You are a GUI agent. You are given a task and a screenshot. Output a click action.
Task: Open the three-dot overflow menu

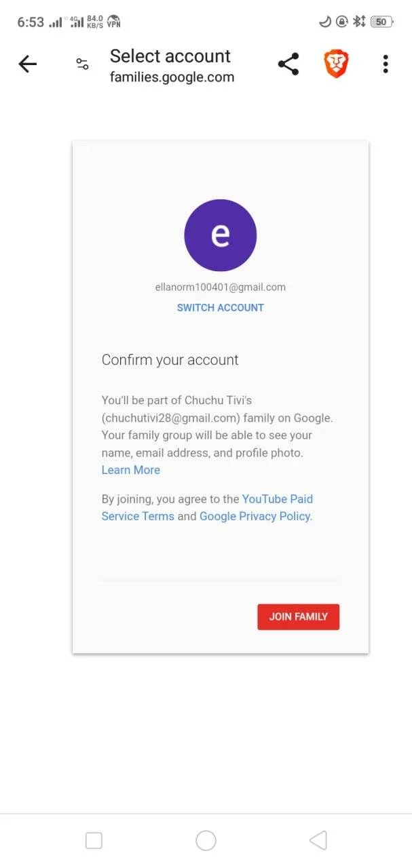[386, 64]
